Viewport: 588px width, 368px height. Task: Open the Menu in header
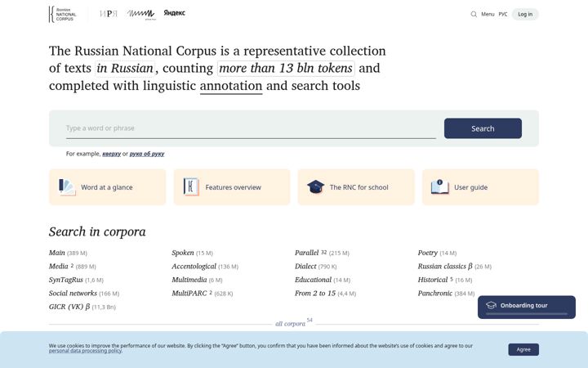coord(488,14)
